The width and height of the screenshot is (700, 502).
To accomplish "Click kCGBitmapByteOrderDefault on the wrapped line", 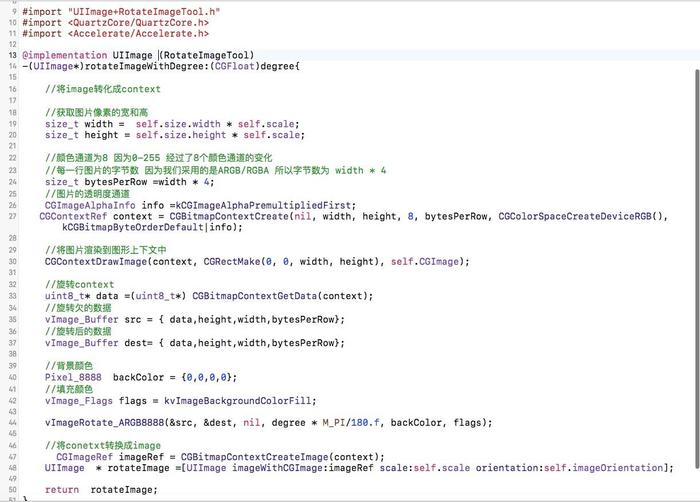I will point(133,227).
